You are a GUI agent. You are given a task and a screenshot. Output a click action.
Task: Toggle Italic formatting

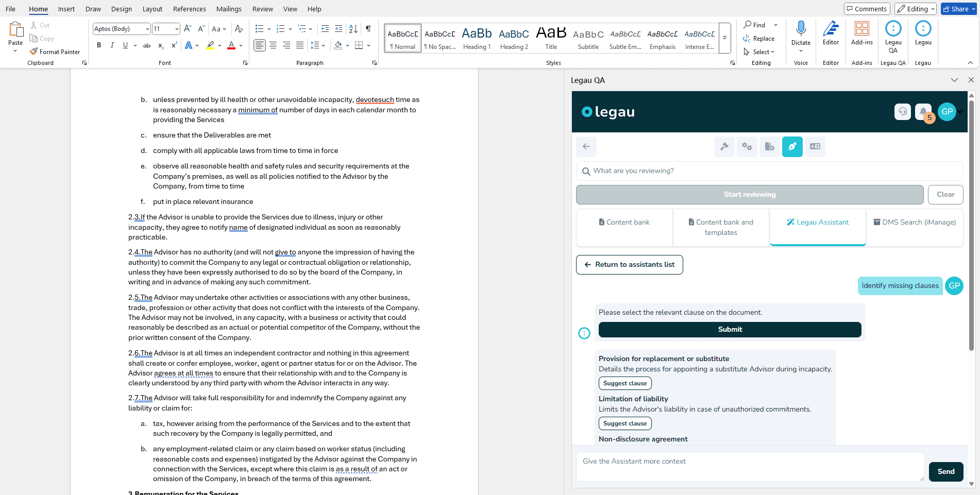click(112, 45)
